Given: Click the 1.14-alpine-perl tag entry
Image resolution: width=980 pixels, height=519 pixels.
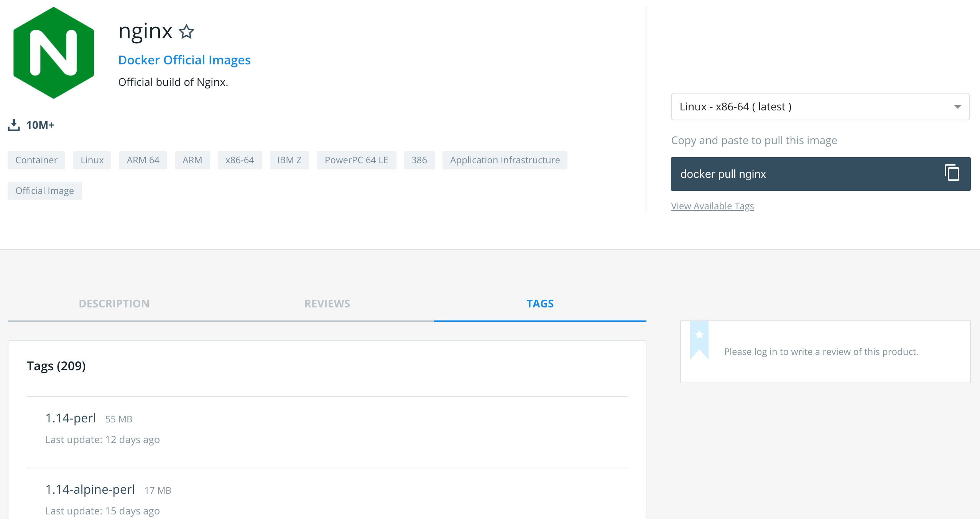Looking at the screenshot, I should click(89, 490).
